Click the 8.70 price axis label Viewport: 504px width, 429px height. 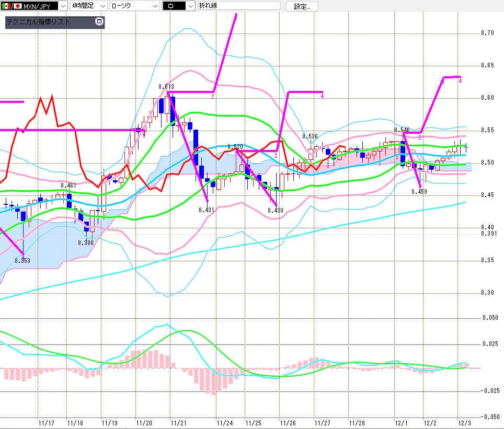point(487,33)
